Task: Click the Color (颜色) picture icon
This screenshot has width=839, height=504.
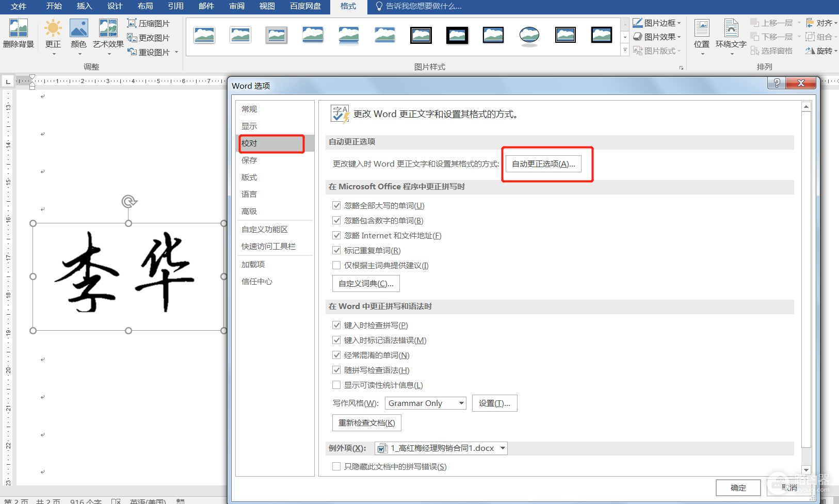Action: 78,29
